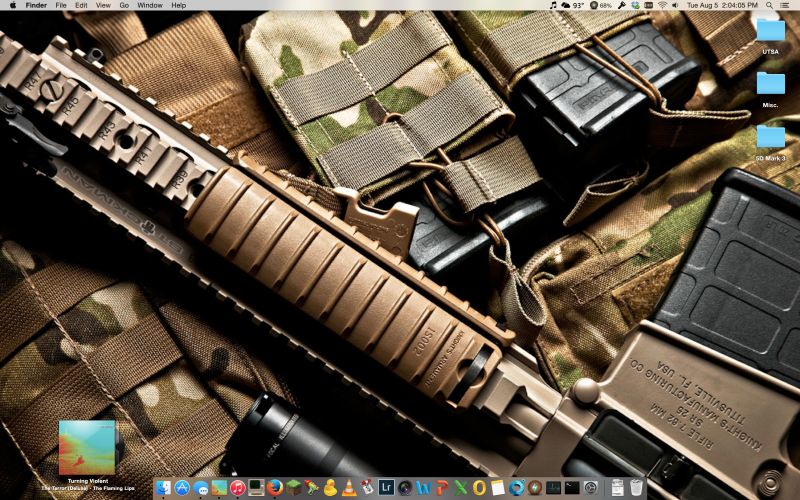Screen dimensions: 800x500
Task: Open Finder from the dock
Action: [x=163, y=488]
